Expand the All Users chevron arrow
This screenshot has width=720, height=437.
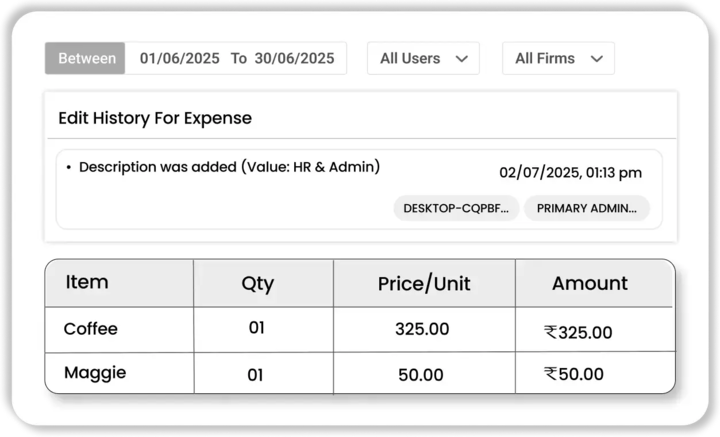(462, 59)
